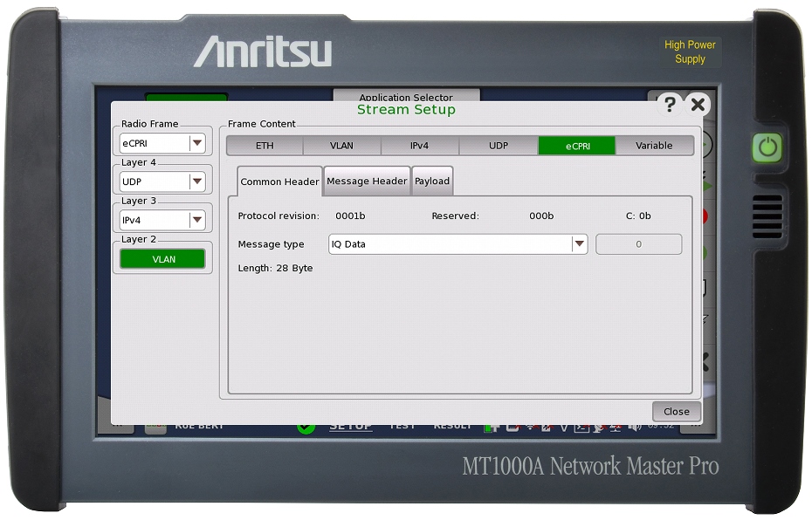The image size is (812, 520).
Task: Click the Close button at the bottom right
Action: 676,411
